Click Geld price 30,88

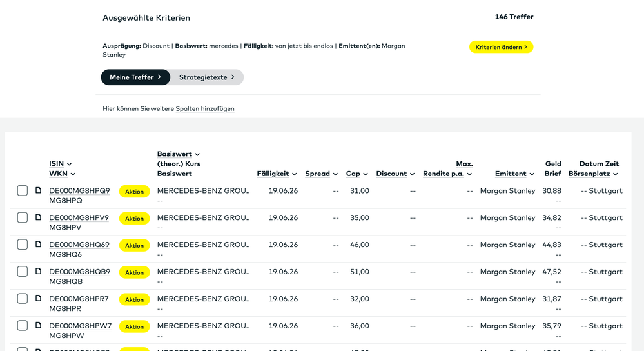552,191
